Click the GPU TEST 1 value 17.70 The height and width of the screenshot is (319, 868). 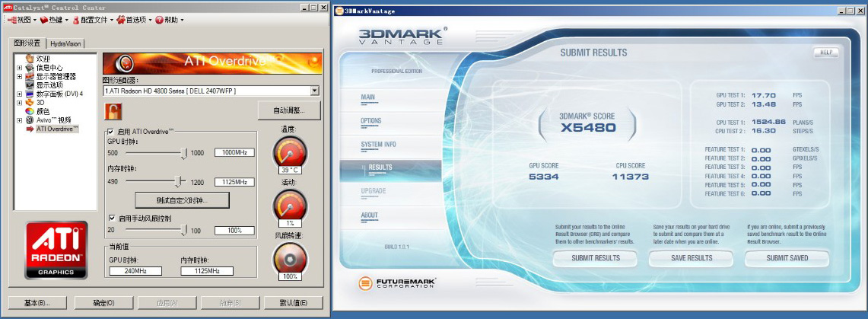click(x=763, y=95)
